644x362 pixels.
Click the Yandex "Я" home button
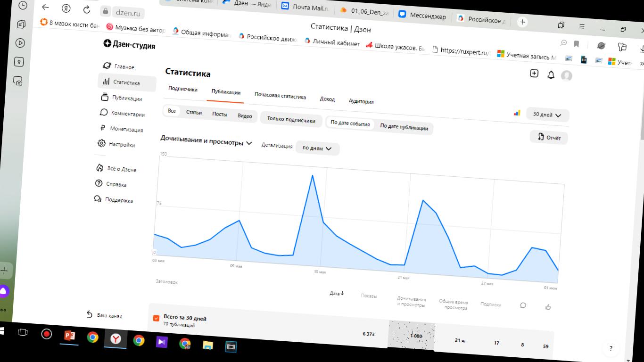pyautogui.click(x=66, y=8)
